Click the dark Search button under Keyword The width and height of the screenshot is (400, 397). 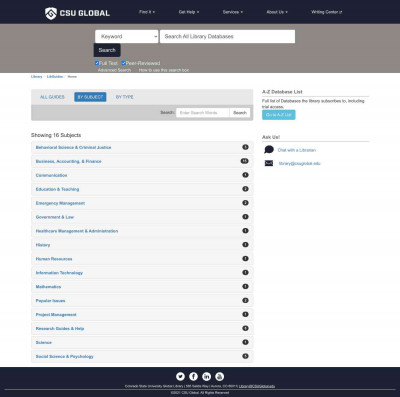tap(107, 50)
